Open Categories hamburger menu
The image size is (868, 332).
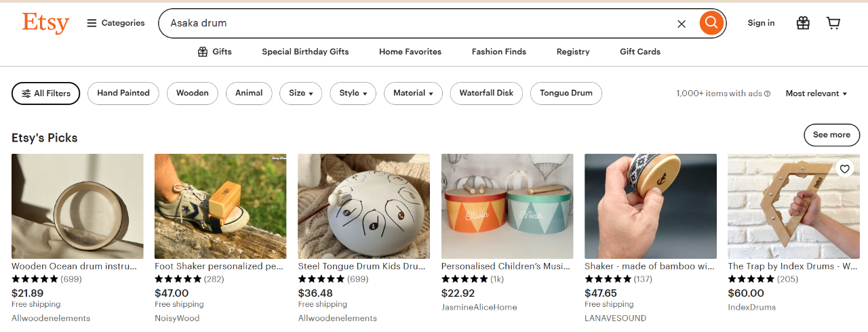[x=116, y=23]
